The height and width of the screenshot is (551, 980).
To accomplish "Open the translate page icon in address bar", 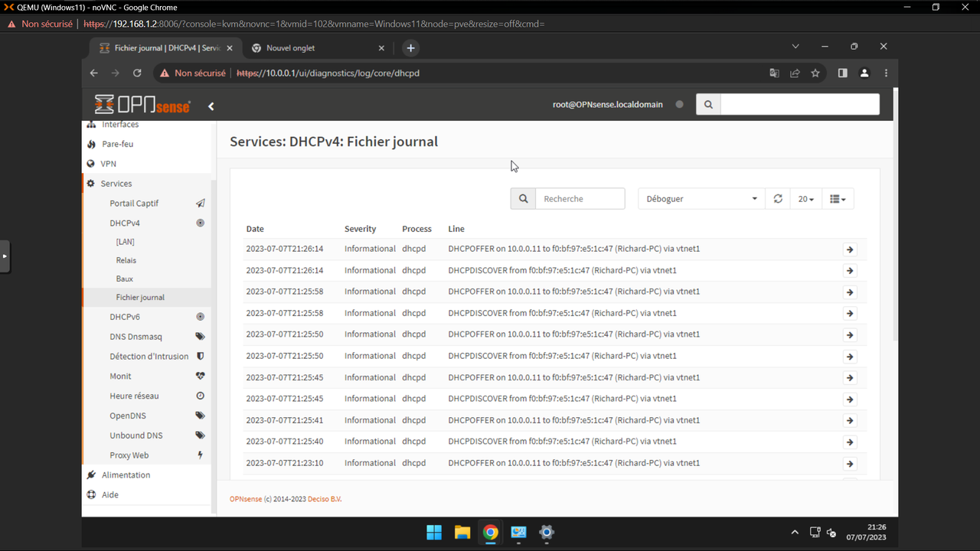I will (x=774, y=73).
